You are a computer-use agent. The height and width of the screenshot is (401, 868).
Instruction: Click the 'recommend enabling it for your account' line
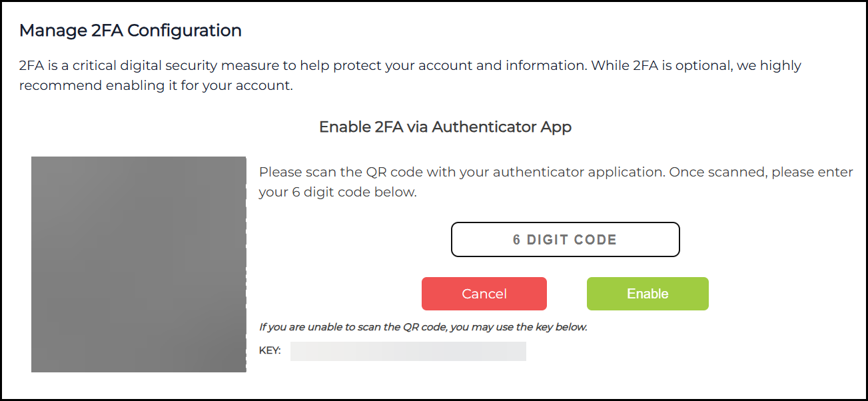click(x=156, y=86)
